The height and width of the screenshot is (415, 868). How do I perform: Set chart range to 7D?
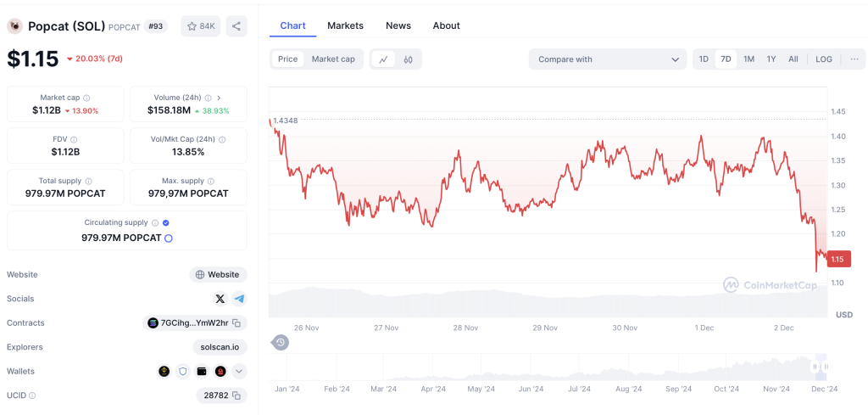coord(726,59)
